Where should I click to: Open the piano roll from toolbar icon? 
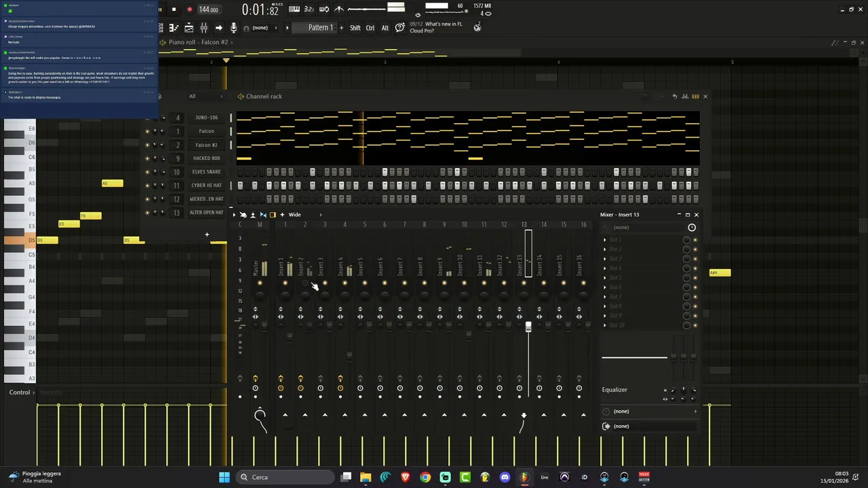[174, 28]
